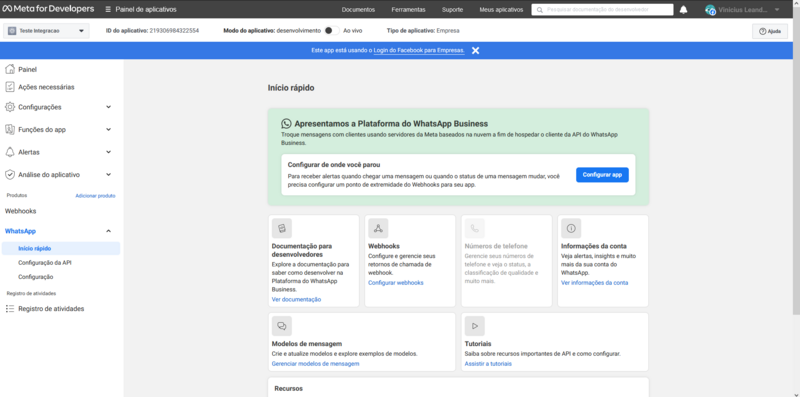
Task: Click the Painel home icon
Action: [x=10, y=69]
